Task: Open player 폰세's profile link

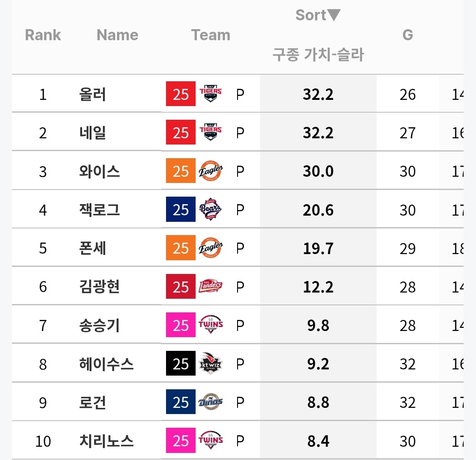Action: pos(93,248)
